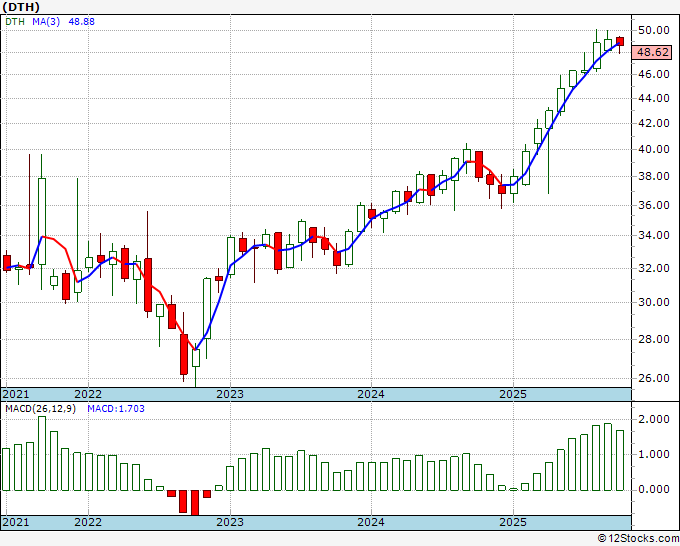This screenshot has height=546, width=680.
Task: Click the 46.00 price axis label
Action: click(x=654, y=74)
